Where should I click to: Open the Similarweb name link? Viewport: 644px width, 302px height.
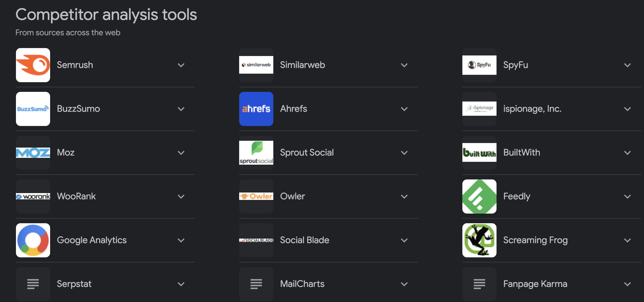(303, 65)
